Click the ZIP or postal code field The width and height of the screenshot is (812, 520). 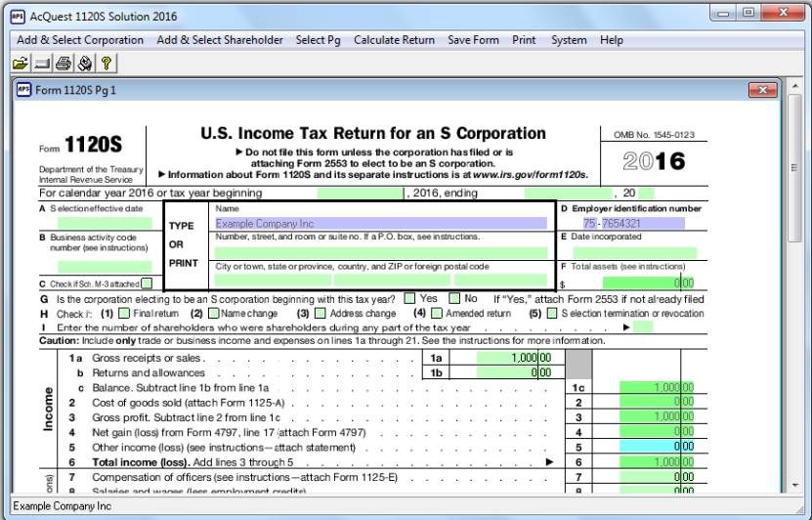tap(500, 280)
